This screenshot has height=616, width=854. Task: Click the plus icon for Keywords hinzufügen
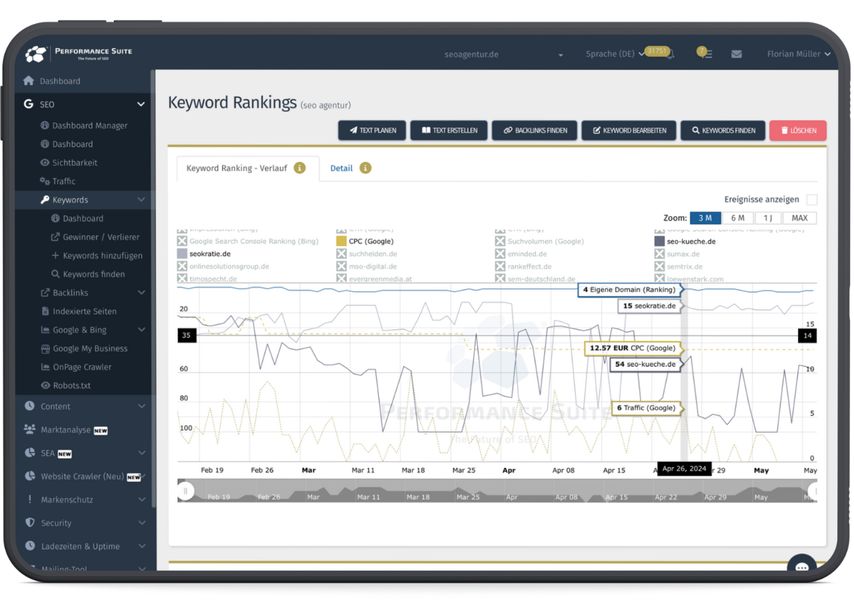pos(55,255)
